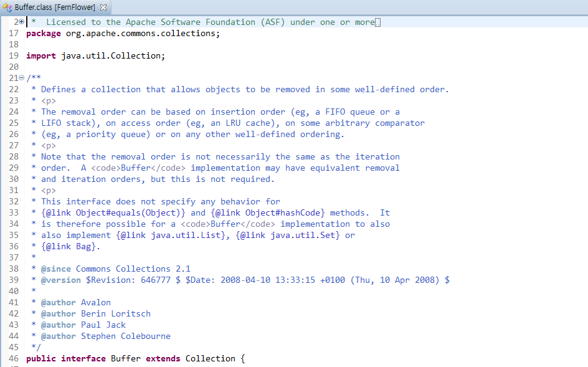This screenshot has width=588, height=367.
Task: Click 'Defines a collection' on line 22
Action: (x=91, y=90)
